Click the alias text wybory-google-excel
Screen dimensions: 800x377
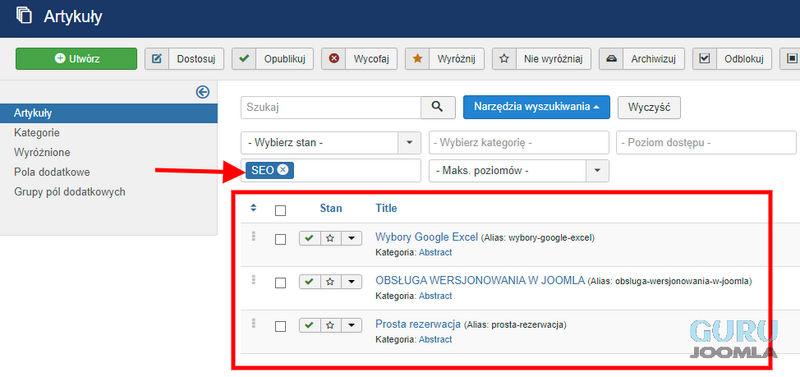pos(551,238)
